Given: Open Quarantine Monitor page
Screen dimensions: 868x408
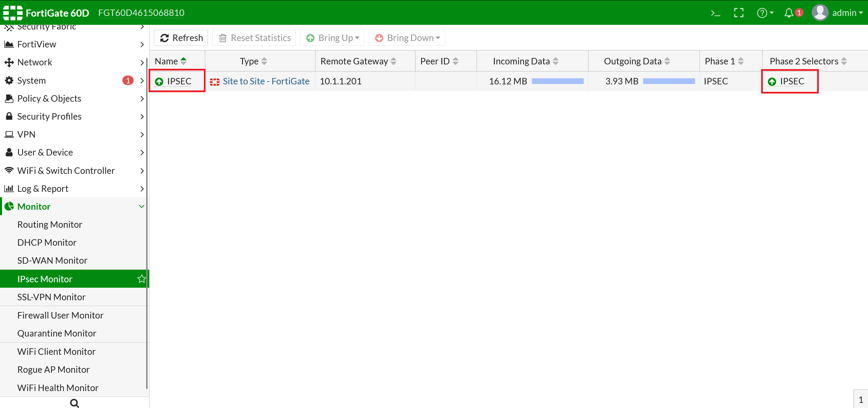Looking at the screenshot, I should 57,333.
